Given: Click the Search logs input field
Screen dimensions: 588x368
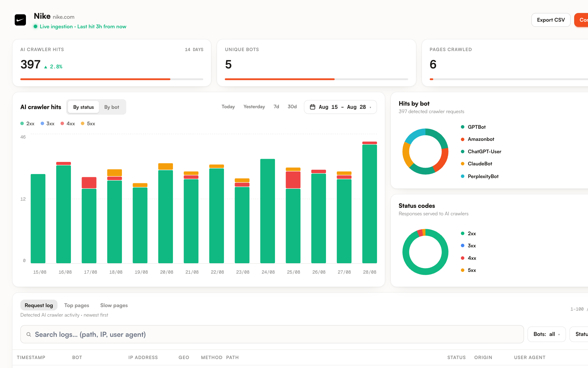Looking at the screenshot, I should pyautogui.click(x=272, y=334).
